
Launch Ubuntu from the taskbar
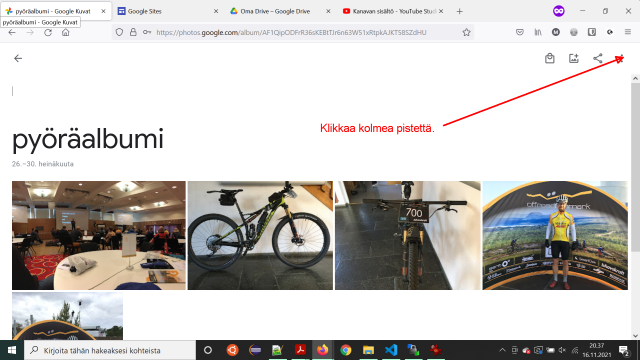click(232, 350)
